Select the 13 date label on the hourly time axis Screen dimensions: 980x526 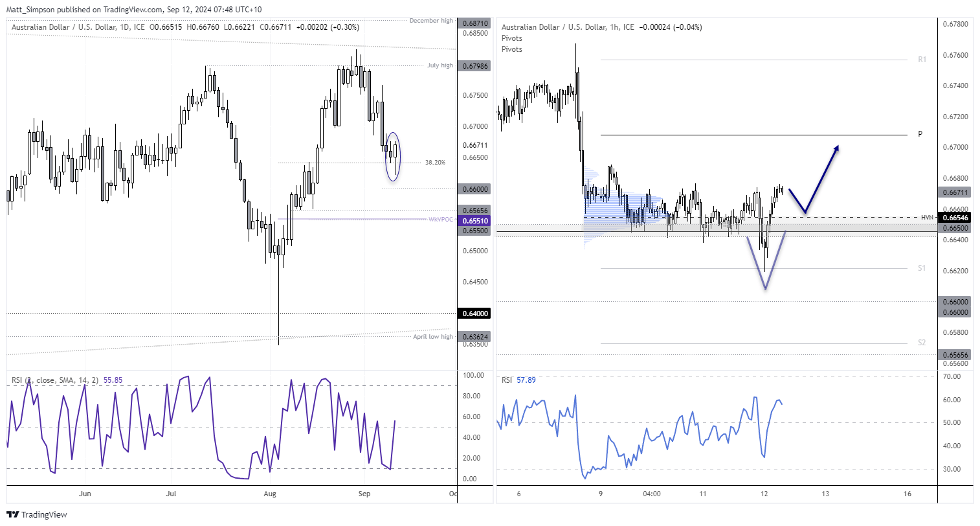(x=825, y=494)
